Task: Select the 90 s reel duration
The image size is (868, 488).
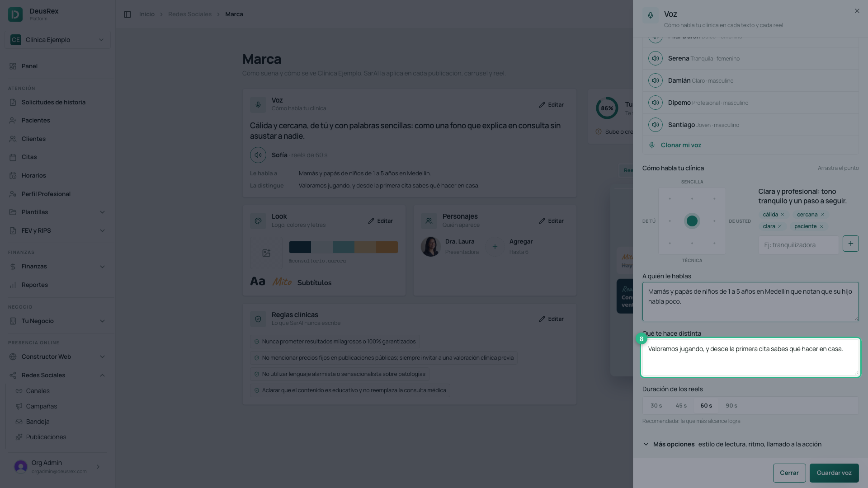Action: (731, 406)
